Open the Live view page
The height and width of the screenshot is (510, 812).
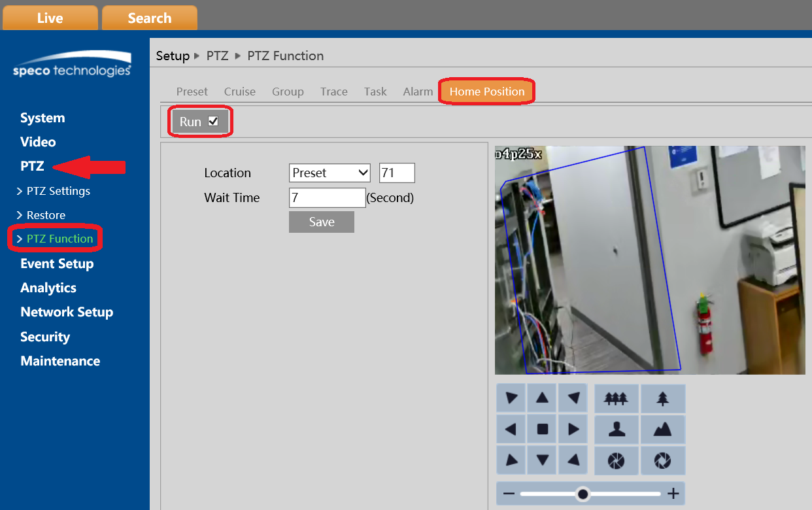(x=50, y=18)
